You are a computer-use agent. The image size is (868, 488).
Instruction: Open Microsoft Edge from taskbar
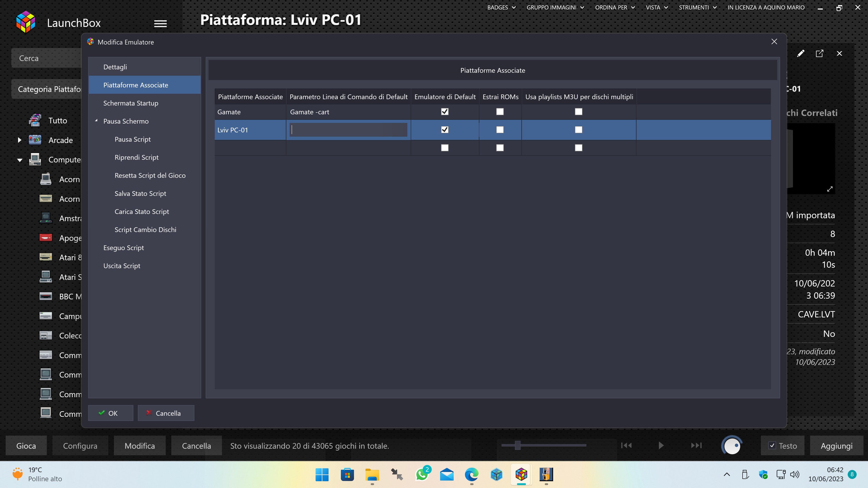(x=471, y=474)
